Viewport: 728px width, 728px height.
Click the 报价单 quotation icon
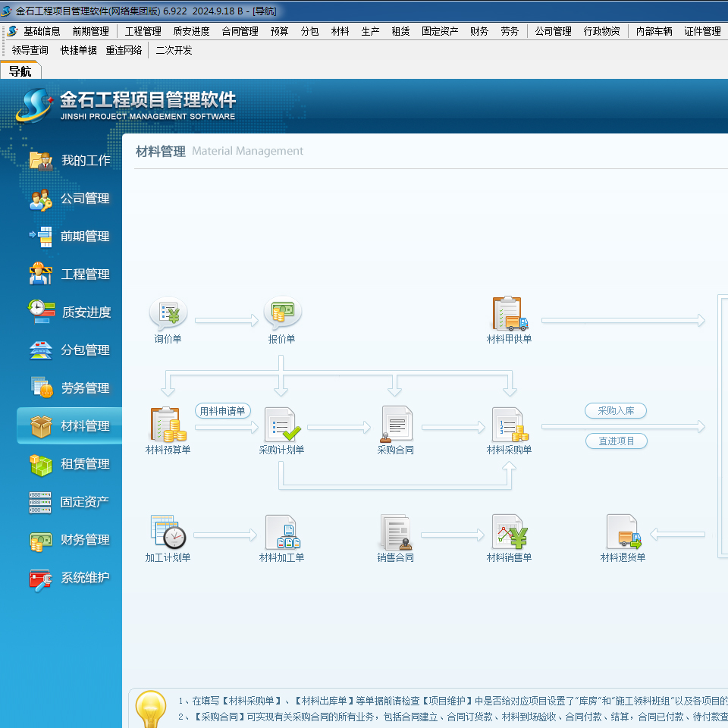point(281,314)
